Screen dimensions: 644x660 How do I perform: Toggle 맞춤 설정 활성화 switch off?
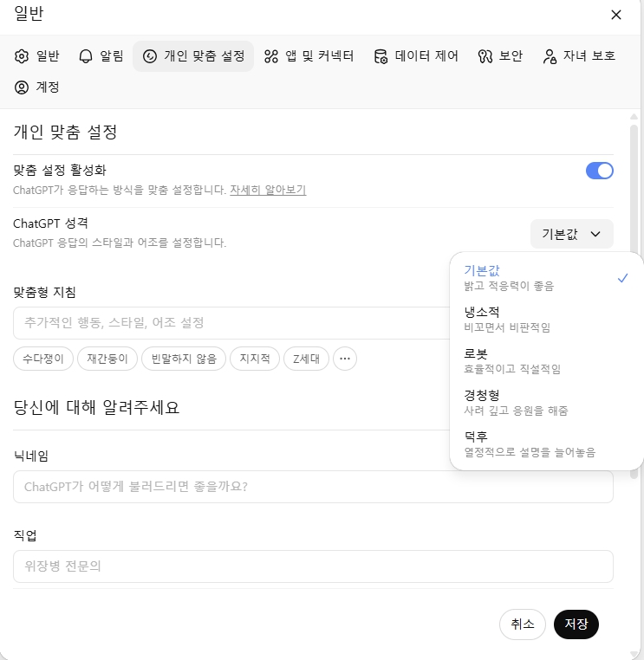tap(599, 171)
